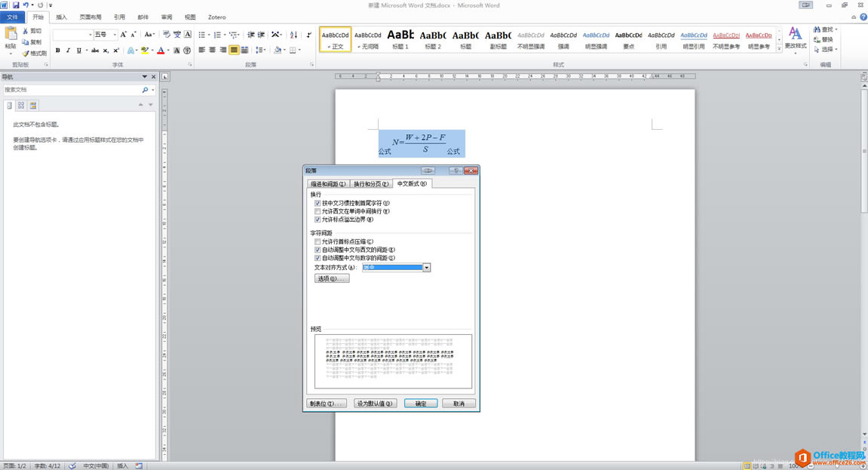
Task: Click the 搜索文档 search field
Action: (x=72, y=90)
